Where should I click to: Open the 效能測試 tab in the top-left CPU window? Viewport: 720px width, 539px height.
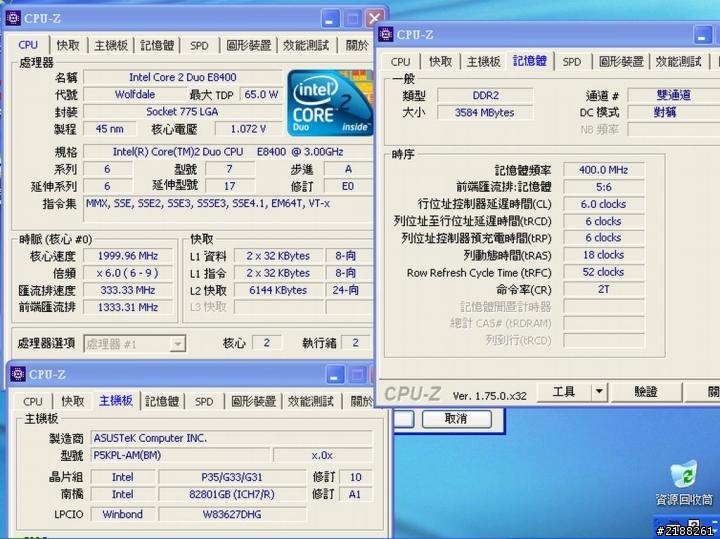(x=306, y=45)
